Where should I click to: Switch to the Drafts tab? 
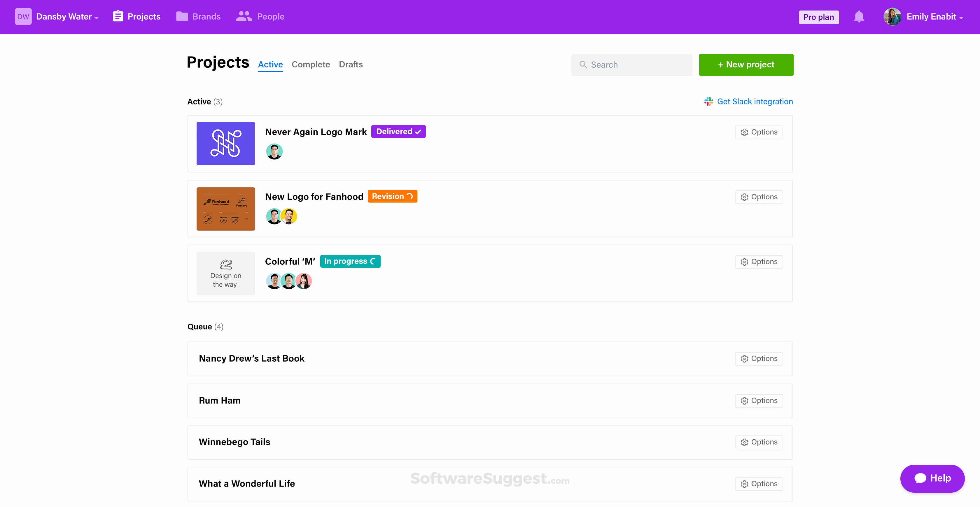point(351,64)
